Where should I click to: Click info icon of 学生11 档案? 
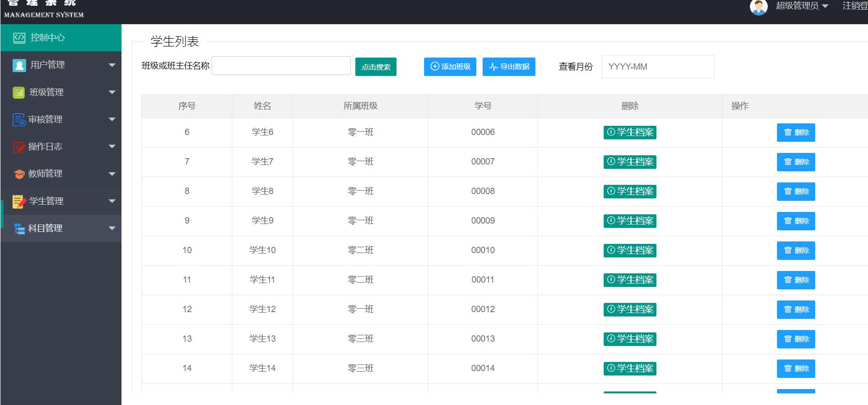click(611, 279)
